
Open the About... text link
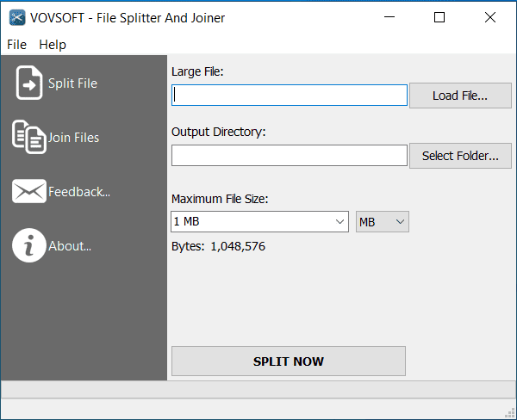tap(70, 246)
